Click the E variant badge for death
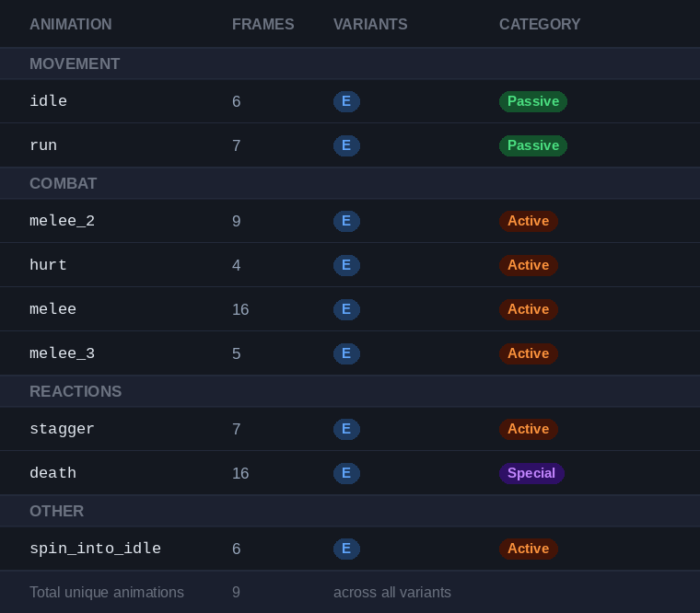This screenshot has height=613, width=700. tap(346, 473)
